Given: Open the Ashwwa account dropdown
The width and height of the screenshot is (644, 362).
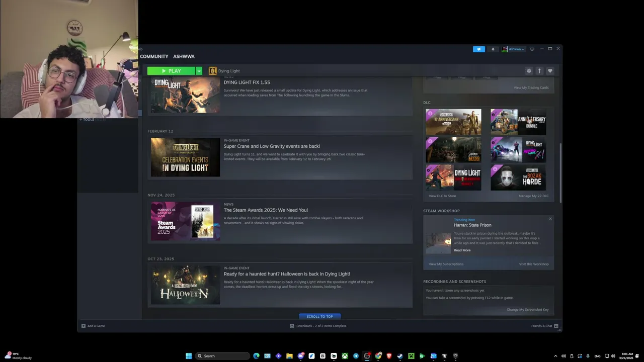Looking at the screenshot, I should coord(513,49).
